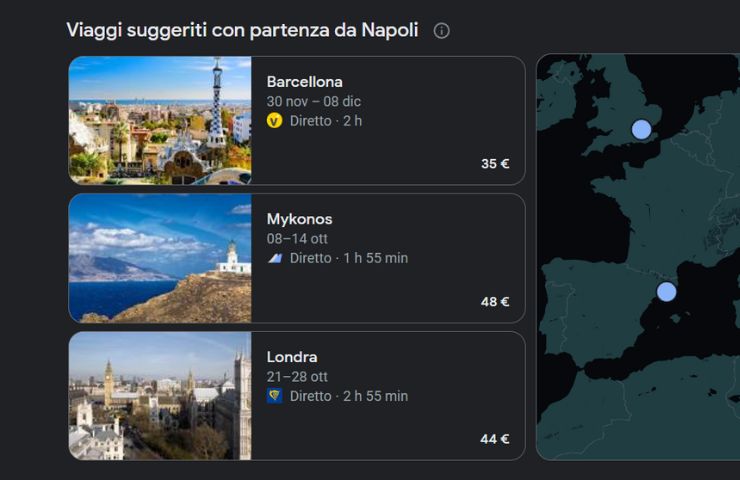Select the 48 € Mykonos price
The height and width of the screenshot is (480, 740).
[495, 302]
